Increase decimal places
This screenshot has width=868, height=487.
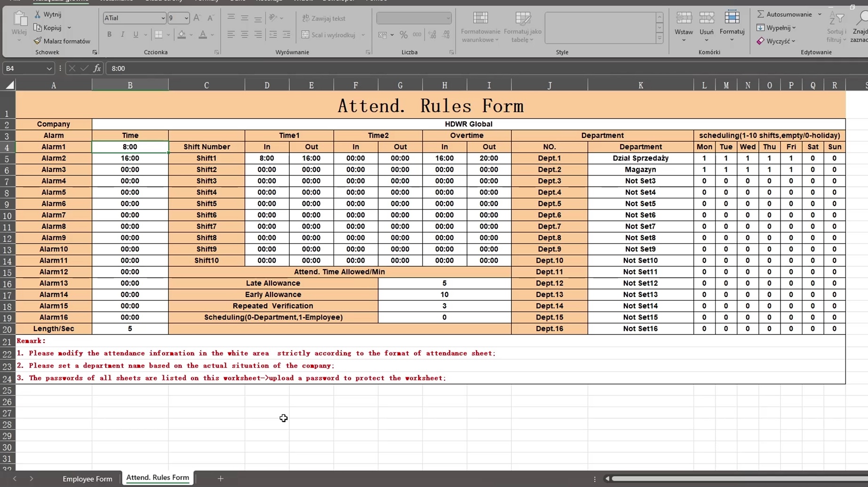(432, 35)
